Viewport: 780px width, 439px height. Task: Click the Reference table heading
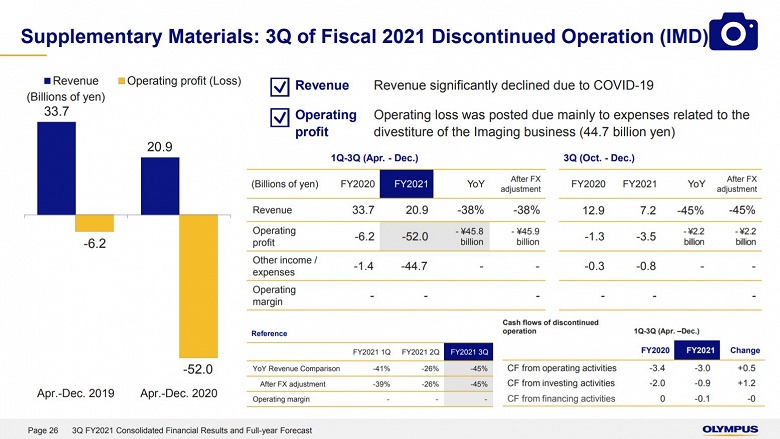(x=269, y=334)
